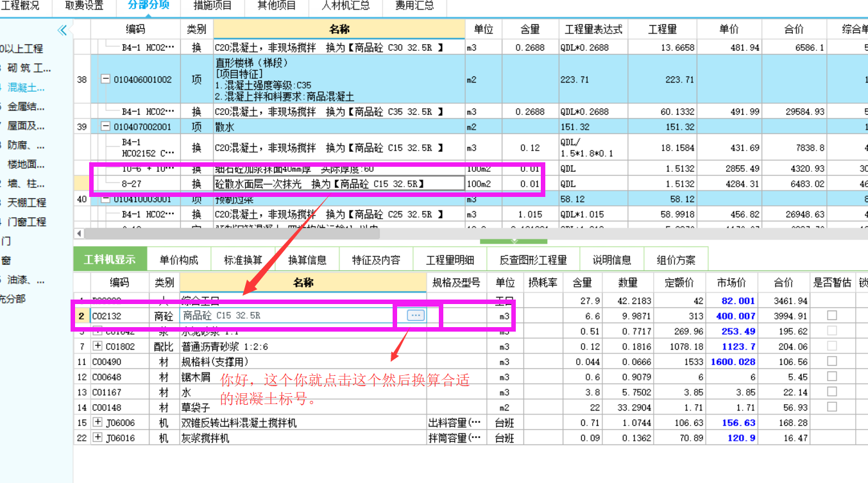Show the 特征及内容 panel tab
The height and width of the screenshot is (483, 868).
click(376, 260)
